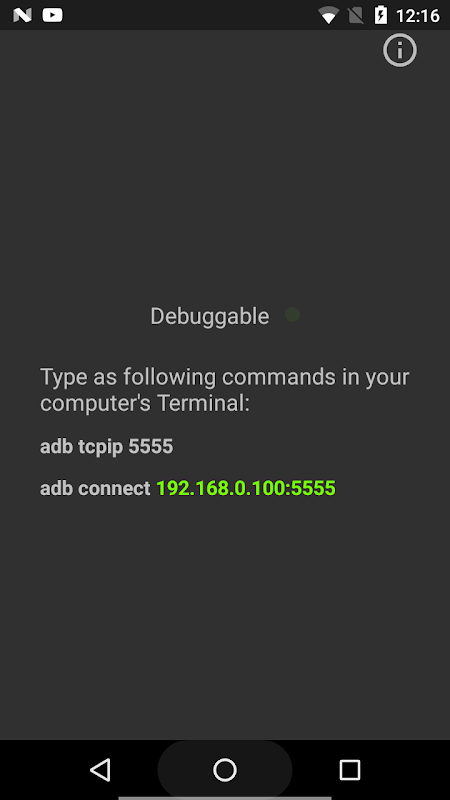Tap the adb connect command label
The width and height of the screenshot is (450, 800).
(95, 488)
